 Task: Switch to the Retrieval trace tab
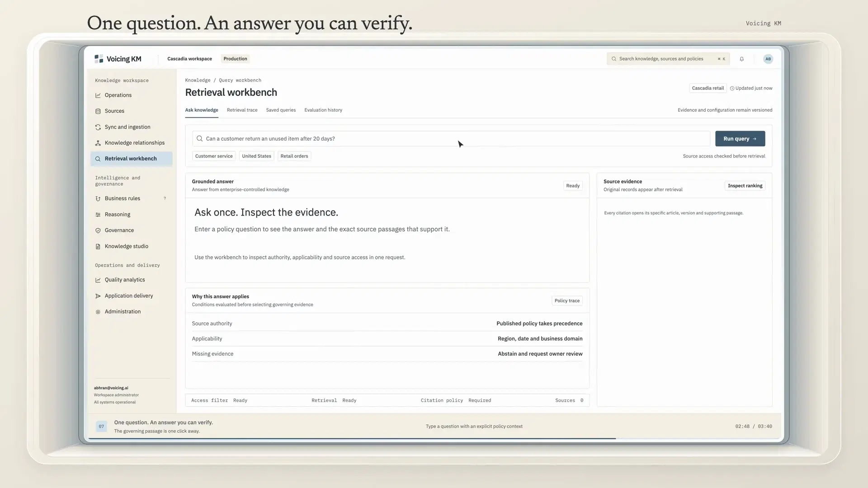(242, 110)
